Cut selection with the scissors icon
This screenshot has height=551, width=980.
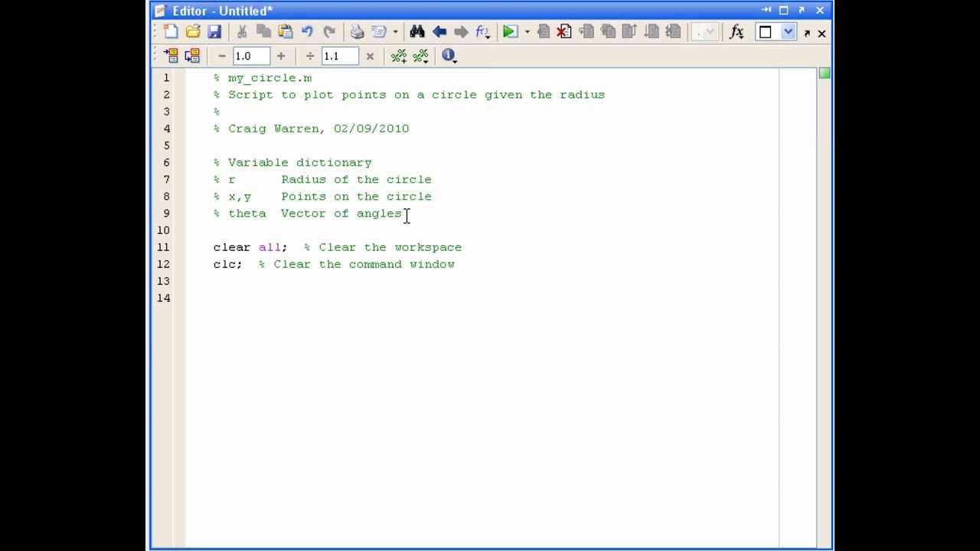(x=242, y=31)
